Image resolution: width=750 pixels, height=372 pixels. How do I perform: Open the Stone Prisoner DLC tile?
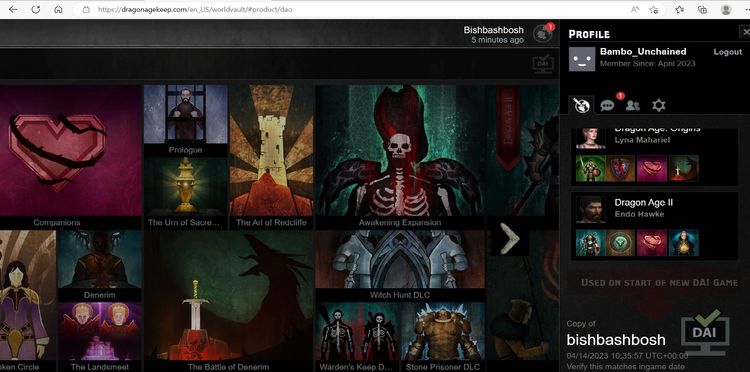click(x=443, y=337)
